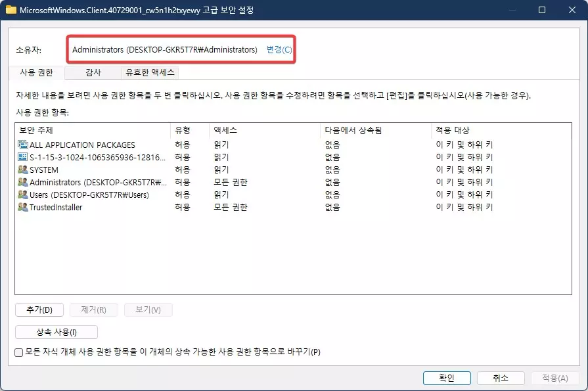Click the TrustedInstaller group icon
This screenshot has width=588, height=391.
click(23, 207)
